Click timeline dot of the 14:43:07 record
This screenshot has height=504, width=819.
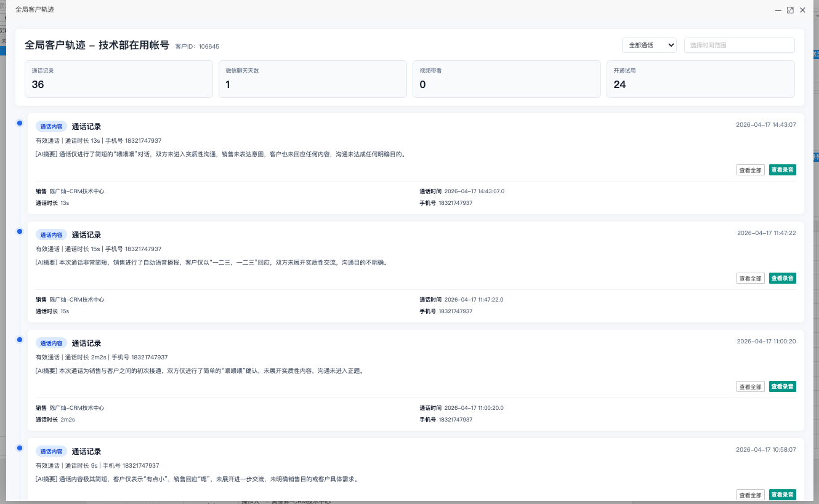coord(20,123)
